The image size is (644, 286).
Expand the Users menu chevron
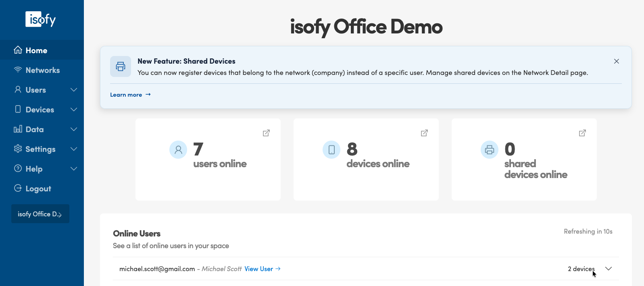point(74,89)
